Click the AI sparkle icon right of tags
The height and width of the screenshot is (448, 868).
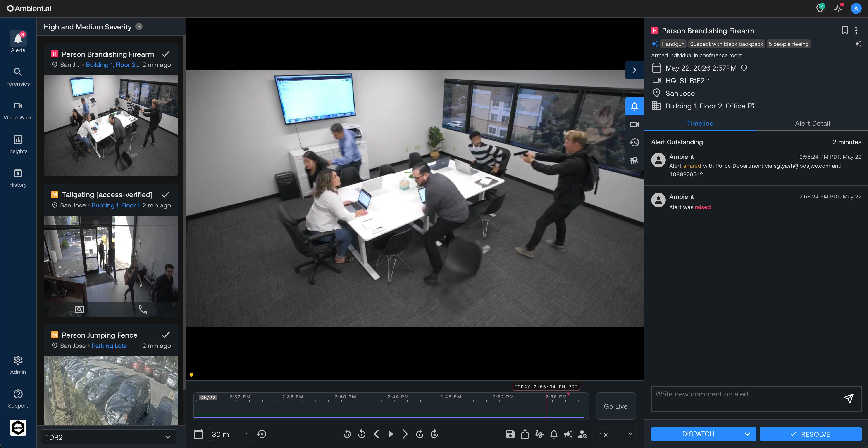click(x=858, y=44)
